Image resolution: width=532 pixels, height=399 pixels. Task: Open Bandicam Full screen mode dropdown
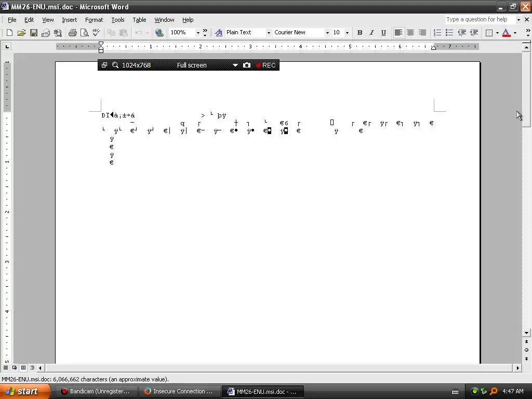point(235,65)
